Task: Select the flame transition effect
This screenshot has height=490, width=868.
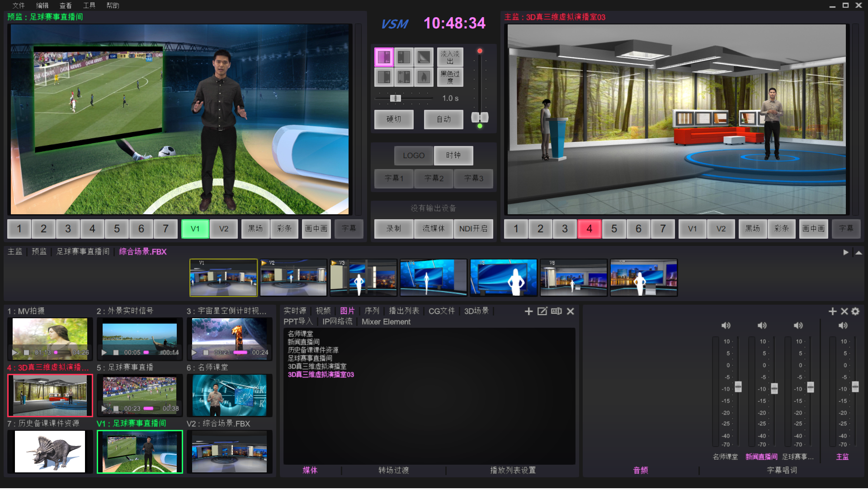Action: [424, 77]
